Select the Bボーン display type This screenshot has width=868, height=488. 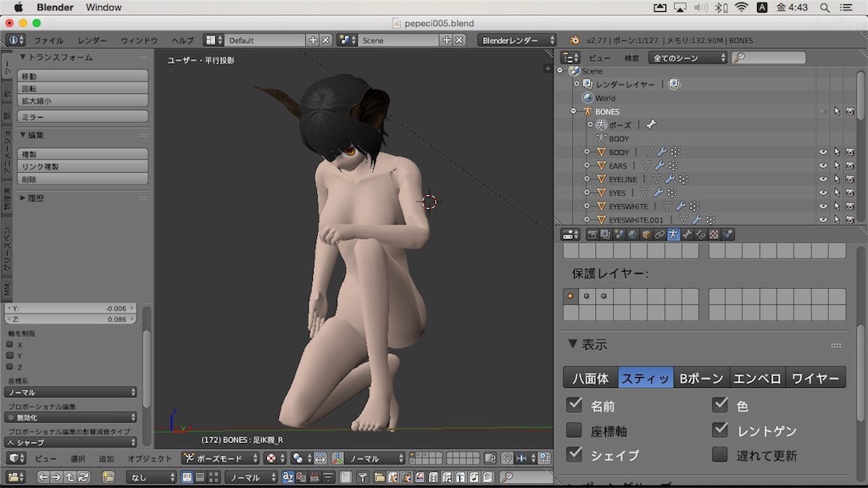click(701, 378)
